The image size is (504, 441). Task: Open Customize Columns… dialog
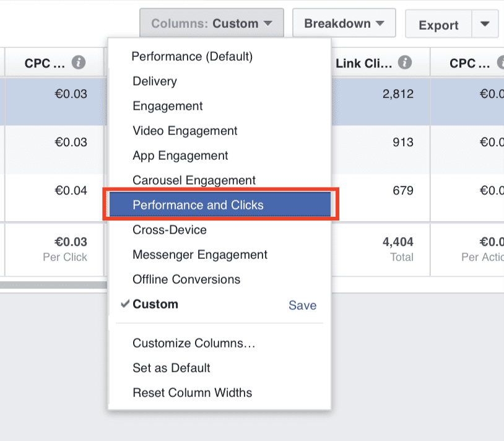tap(194, 343)
